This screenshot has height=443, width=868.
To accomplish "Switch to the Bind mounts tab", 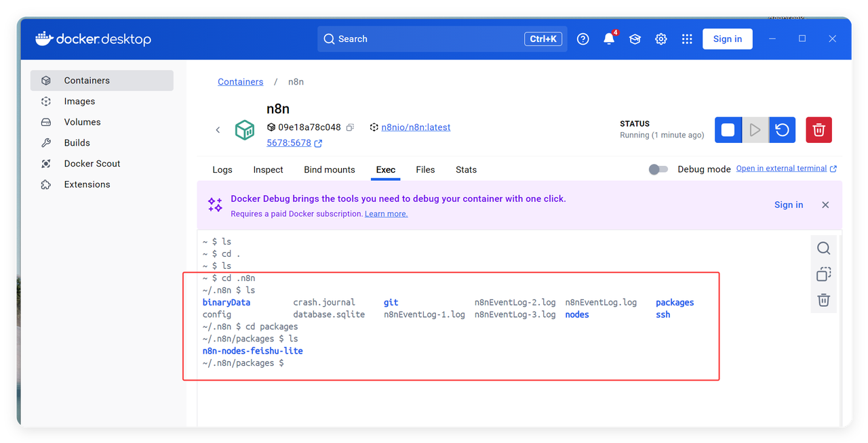I will (330, 170).
